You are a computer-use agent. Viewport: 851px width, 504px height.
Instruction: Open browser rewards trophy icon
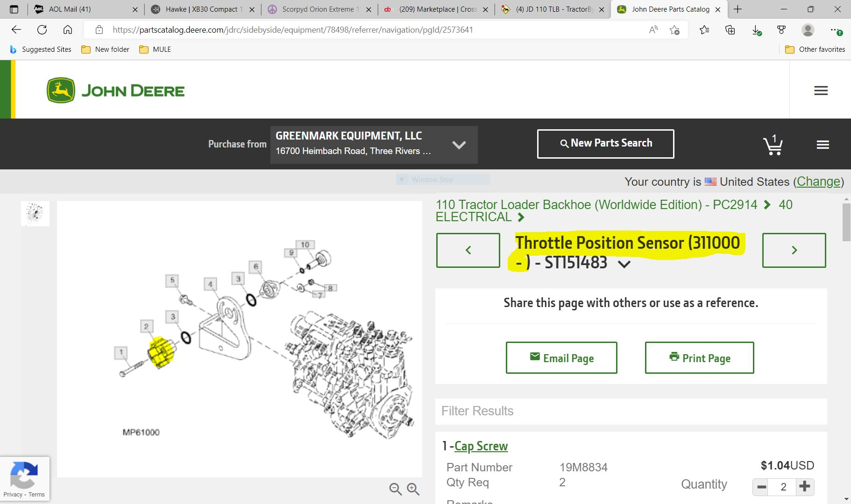tap(781, 30)
